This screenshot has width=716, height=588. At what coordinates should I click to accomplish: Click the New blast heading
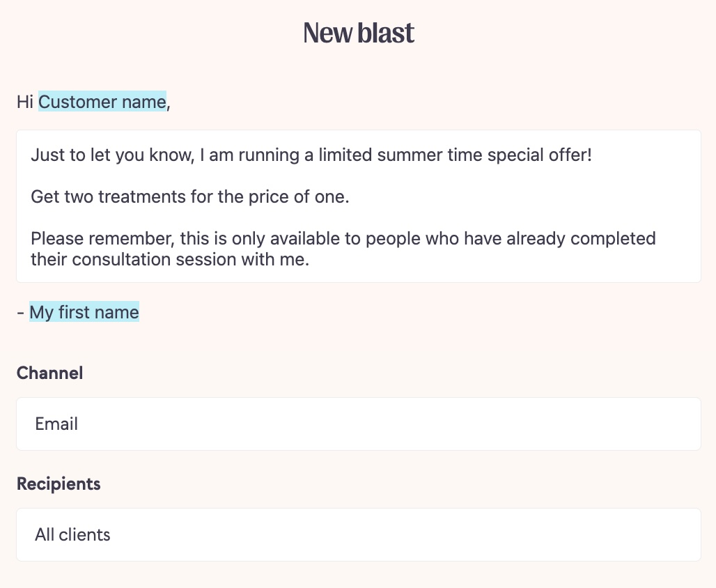[x=359, y=33]
